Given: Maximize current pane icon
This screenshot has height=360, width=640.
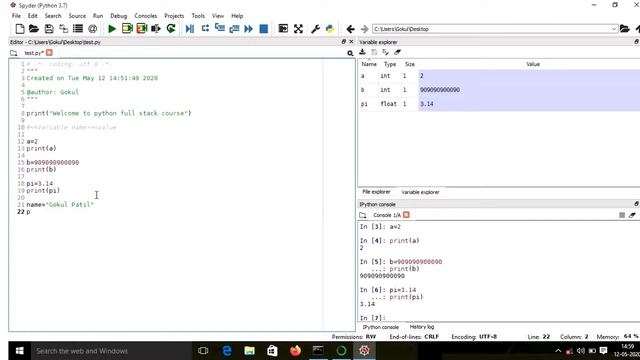Looking at the screenshot, I should coord(283,28).
